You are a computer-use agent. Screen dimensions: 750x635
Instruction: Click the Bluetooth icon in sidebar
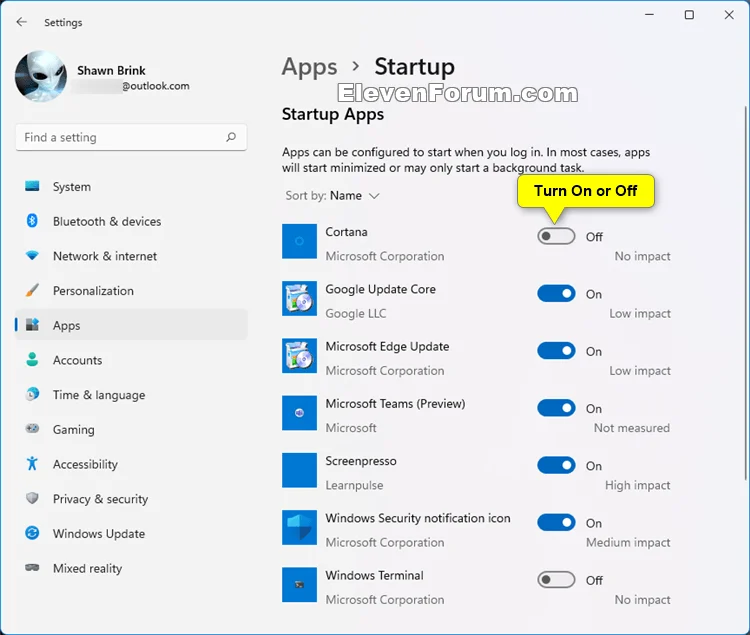coord(32,221)
